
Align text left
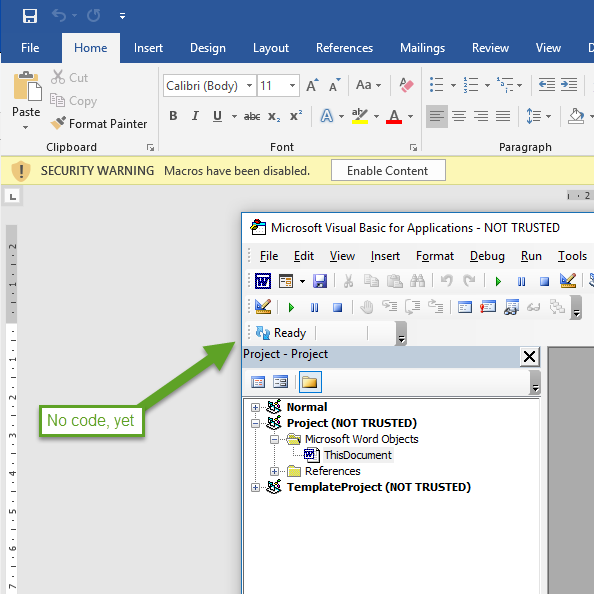[x=437, y=116]
